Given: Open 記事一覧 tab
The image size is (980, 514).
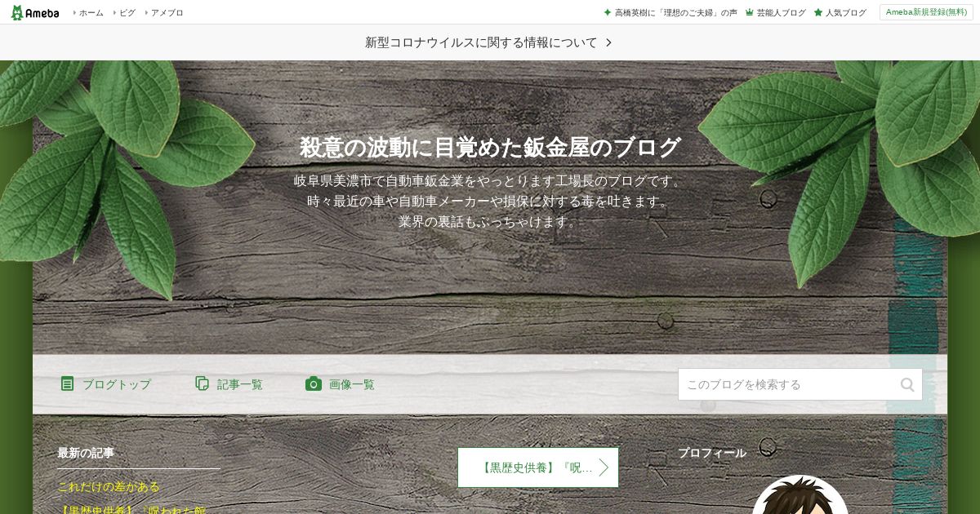Looking at the screenshot, I should (239, 384).
